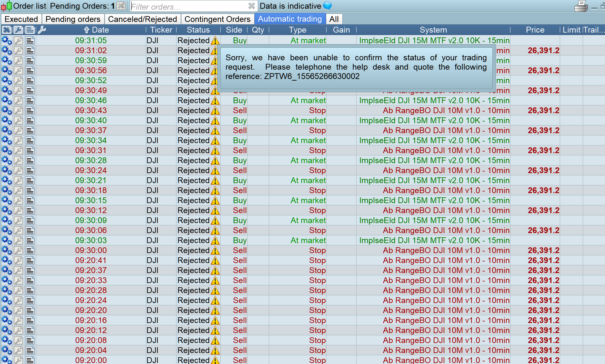
Task: Open the details icon for the 09:30:40 order
Action: pyautogui.click(x=30, y=121)
